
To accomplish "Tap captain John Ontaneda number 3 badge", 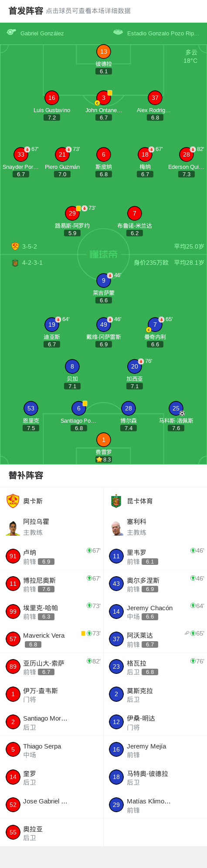I will (x=104, y=98).
